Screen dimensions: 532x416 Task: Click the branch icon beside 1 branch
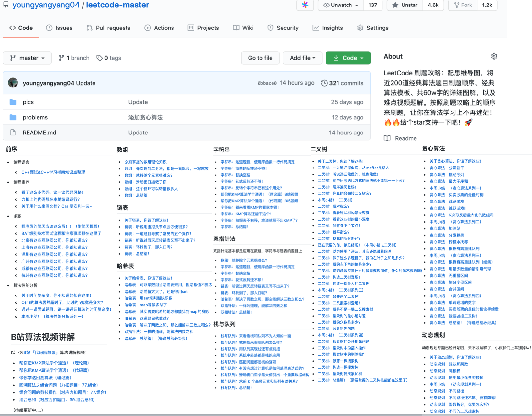tap(61, 58)
